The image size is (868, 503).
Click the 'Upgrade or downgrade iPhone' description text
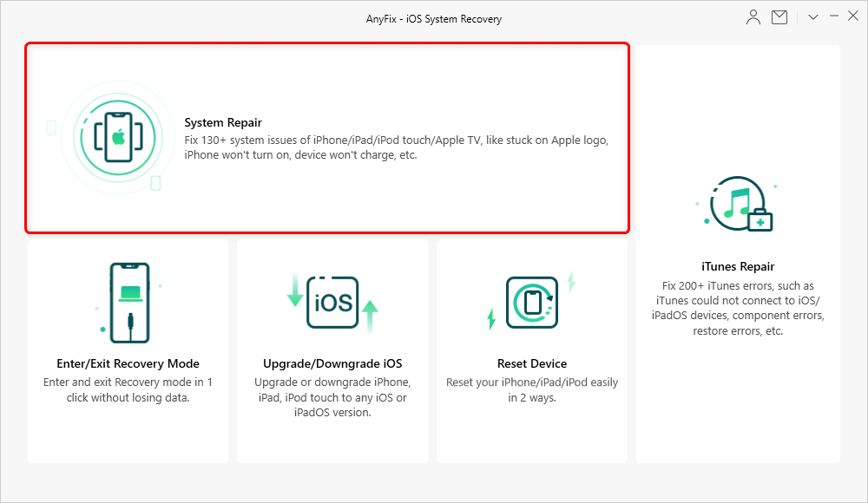click(x=332, y=397)
